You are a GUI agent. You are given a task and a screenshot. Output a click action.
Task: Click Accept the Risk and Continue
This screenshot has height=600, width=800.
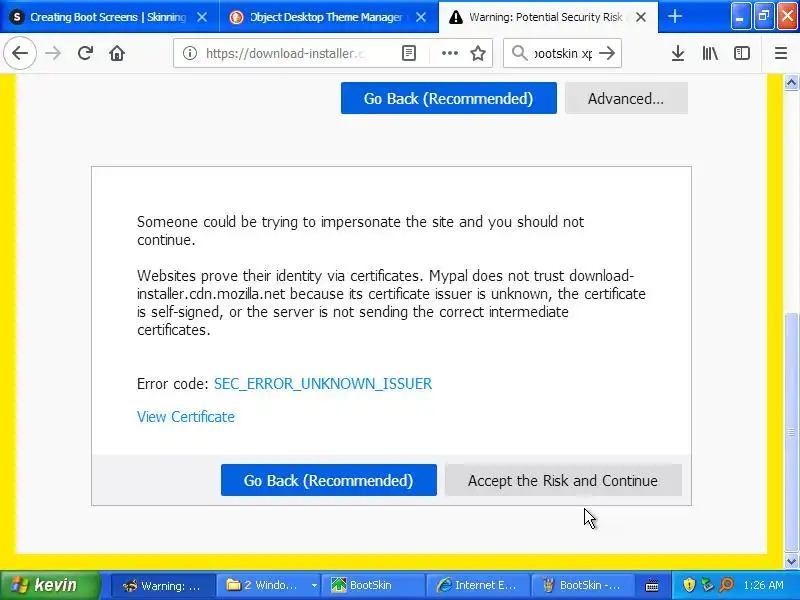(563, 480)
